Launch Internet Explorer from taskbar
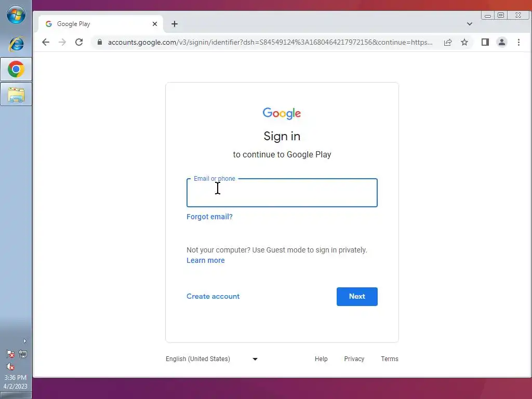The image size is (532, 399). tap(16, 44)
